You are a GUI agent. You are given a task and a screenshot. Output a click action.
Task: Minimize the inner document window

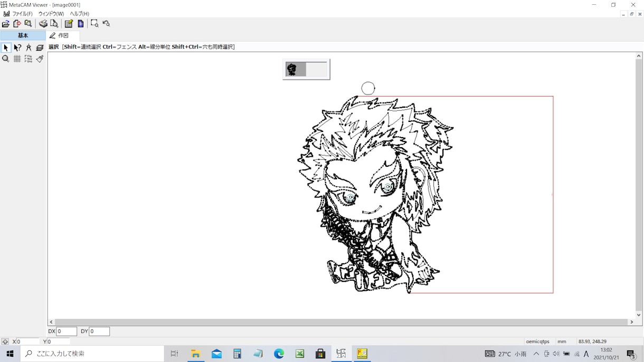click(623, 14)
